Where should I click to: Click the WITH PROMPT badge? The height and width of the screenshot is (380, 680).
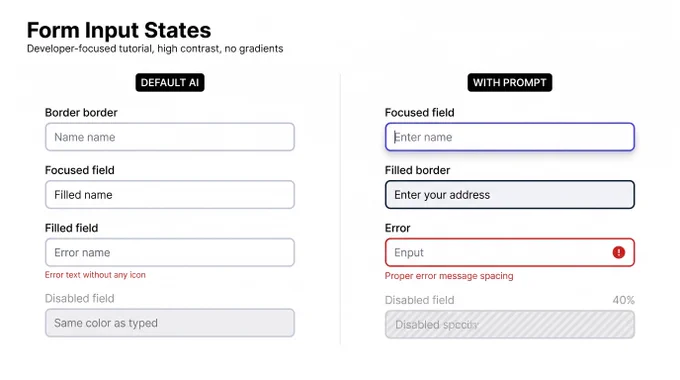(x=510, y=82)
